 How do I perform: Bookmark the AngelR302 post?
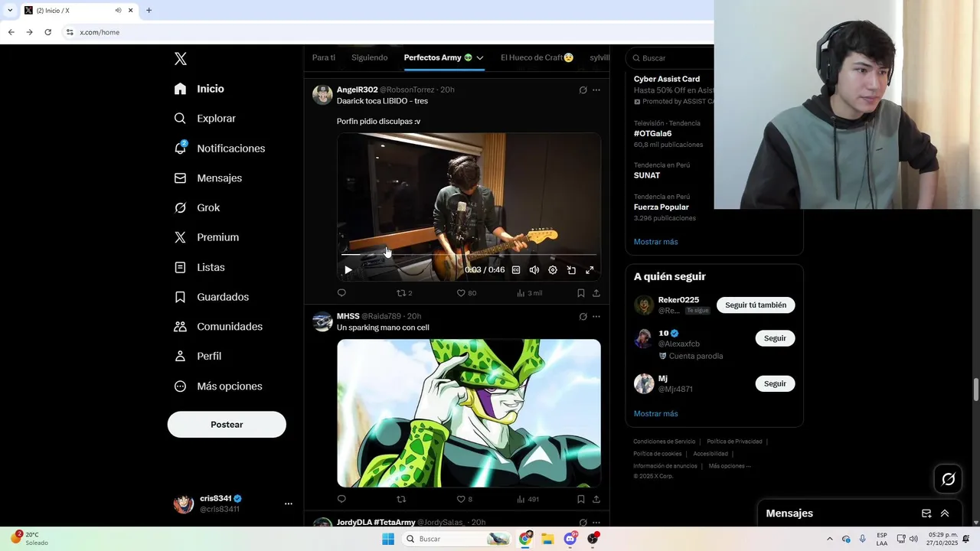coord(581,292)
